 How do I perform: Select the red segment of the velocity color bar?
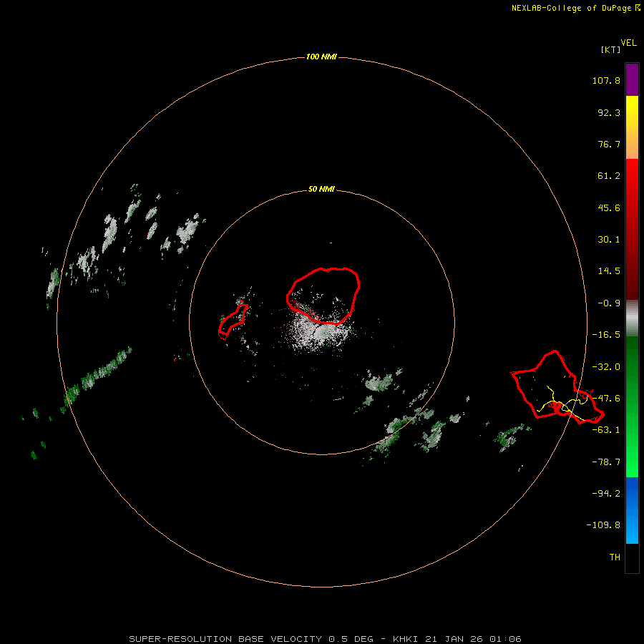(x=632, y=229)
